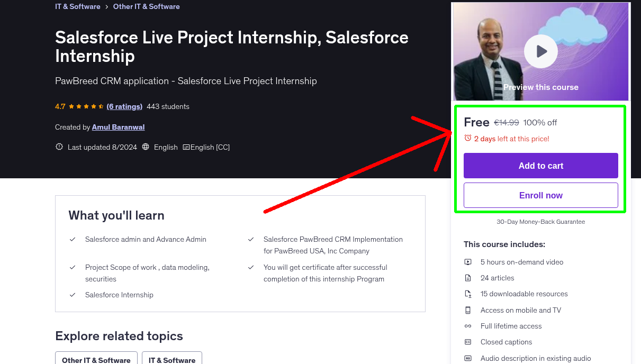Click the alarm clock icon near price
641x364 pixels.
coord(468,138)
